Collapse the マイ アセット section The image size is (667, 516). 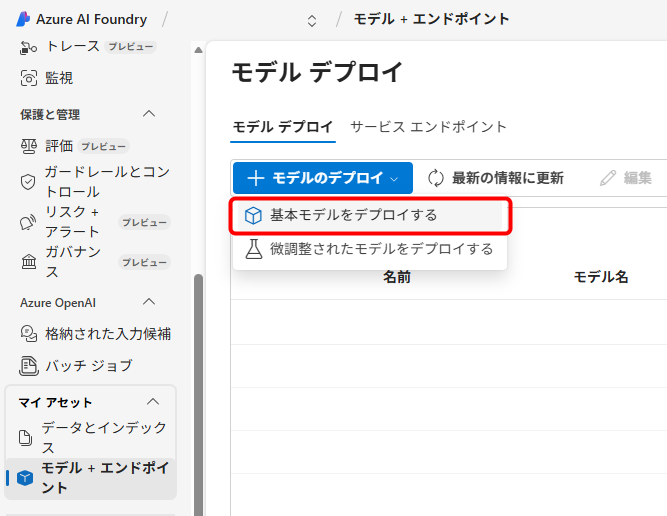[x=153, y=402]
